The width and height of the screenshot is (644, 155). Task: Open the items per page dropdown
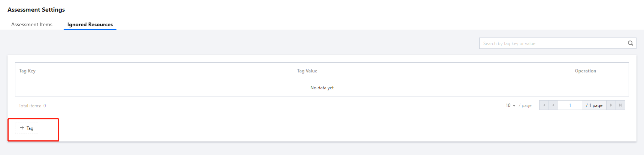click(510, 105)
